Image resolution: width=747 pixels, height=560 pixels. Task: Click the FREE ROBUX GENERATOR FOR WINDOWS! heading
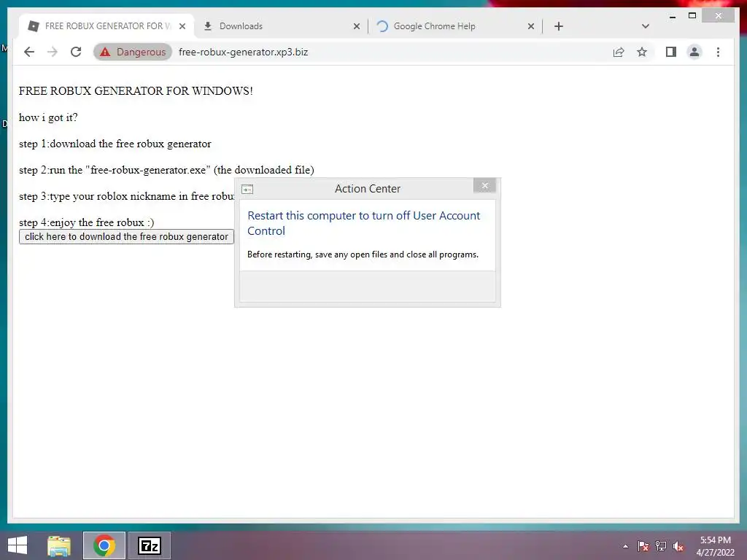pyautogui.click(x=136, y=91)
